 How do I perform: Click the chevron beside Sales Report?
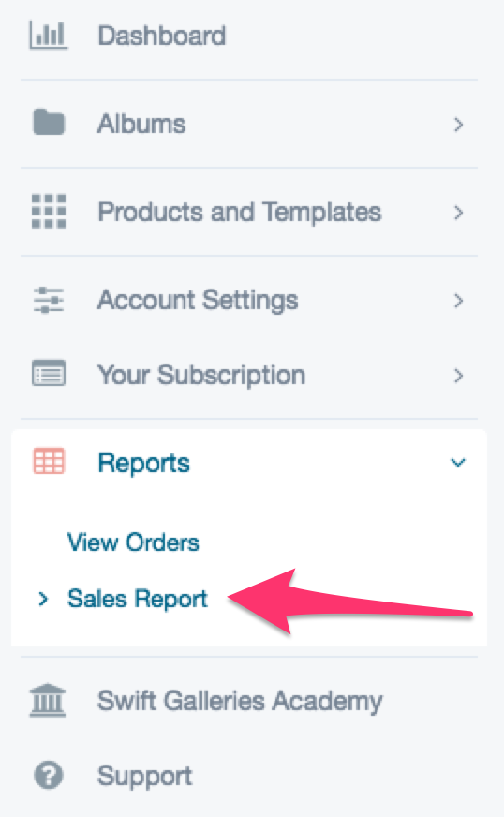click(43, 600)
